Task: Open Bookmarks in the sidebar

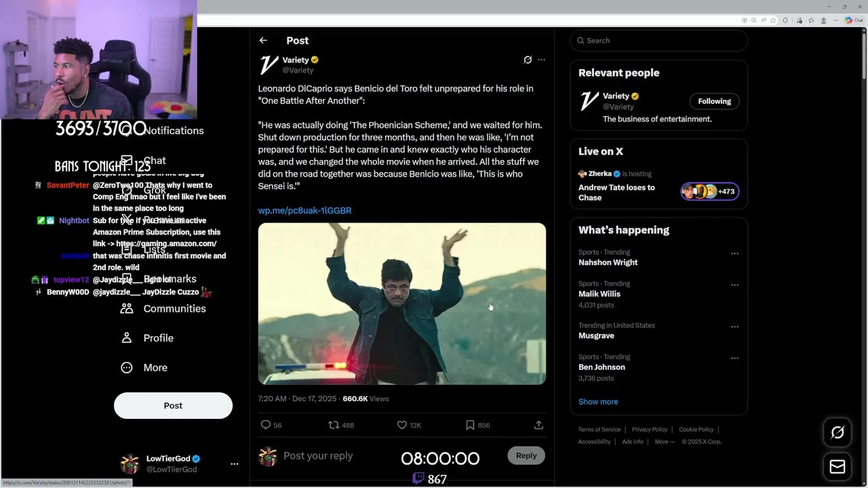Action: [x=159, y=279]
